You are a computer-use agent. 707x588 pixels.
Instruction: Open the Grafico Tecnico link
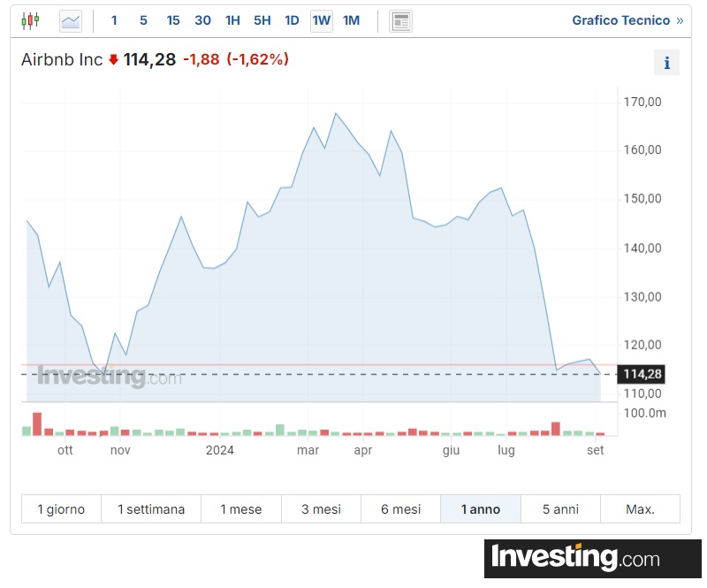pyautogui.click(x=627, y=20)
